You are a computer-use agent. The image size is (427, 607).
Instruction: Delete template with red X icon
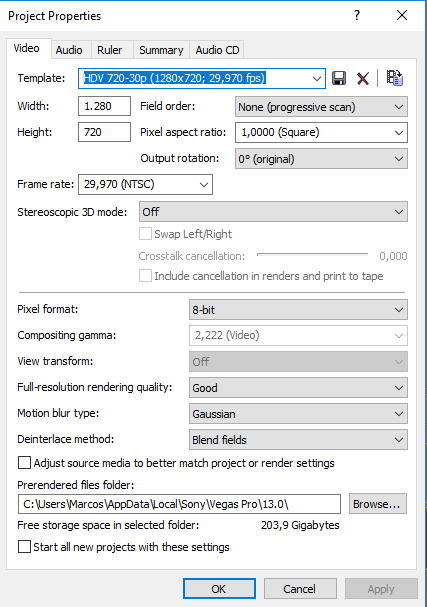[x=363, y=79]
